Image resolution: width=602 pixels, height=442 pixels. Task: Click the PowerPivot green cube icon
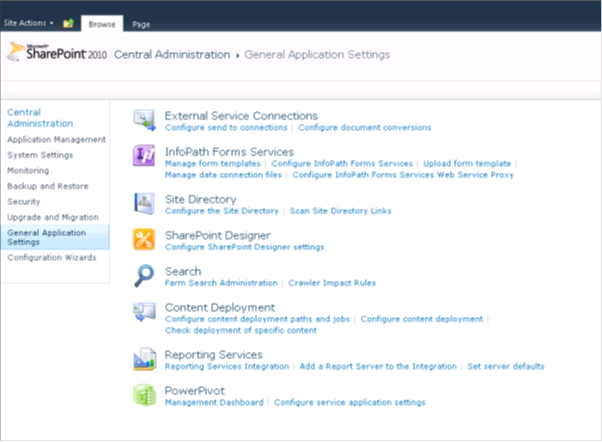pos(145,395)
